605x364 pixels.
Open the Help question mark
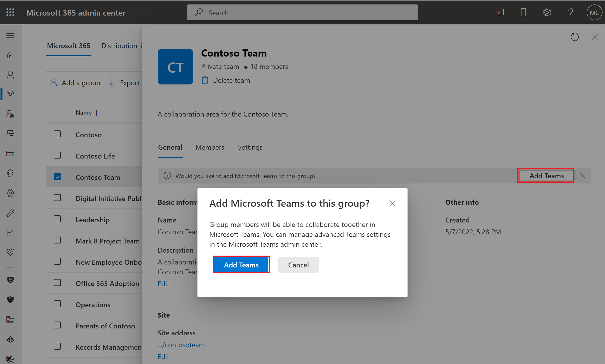pos(571,12)
